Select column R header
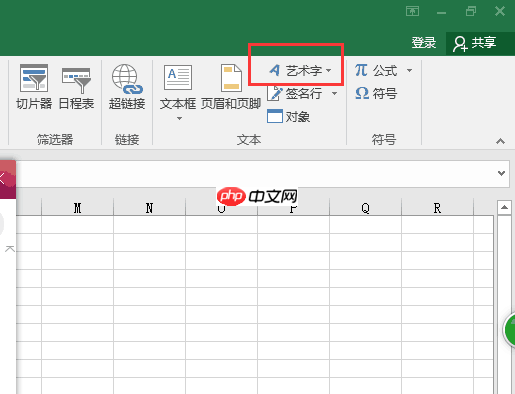The height and width of the screenshot is (394, 515). pos(437,208)
